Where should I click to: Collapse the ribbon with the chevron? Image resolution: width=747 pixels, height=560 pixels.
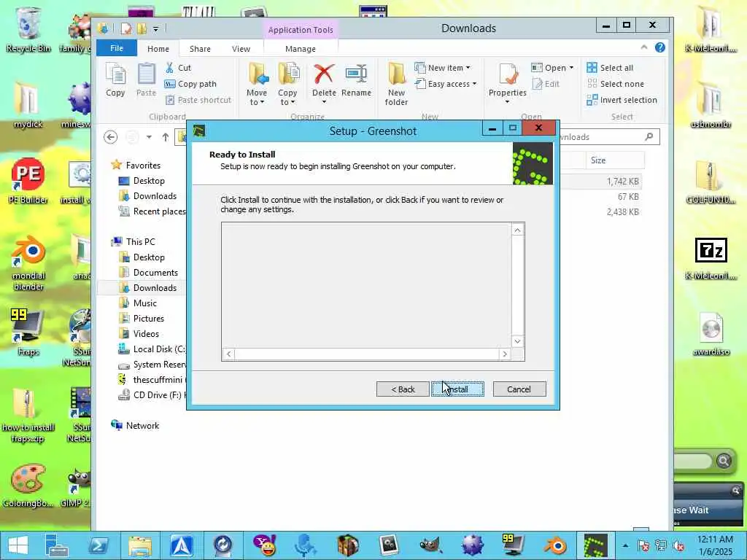pos(644,47)
